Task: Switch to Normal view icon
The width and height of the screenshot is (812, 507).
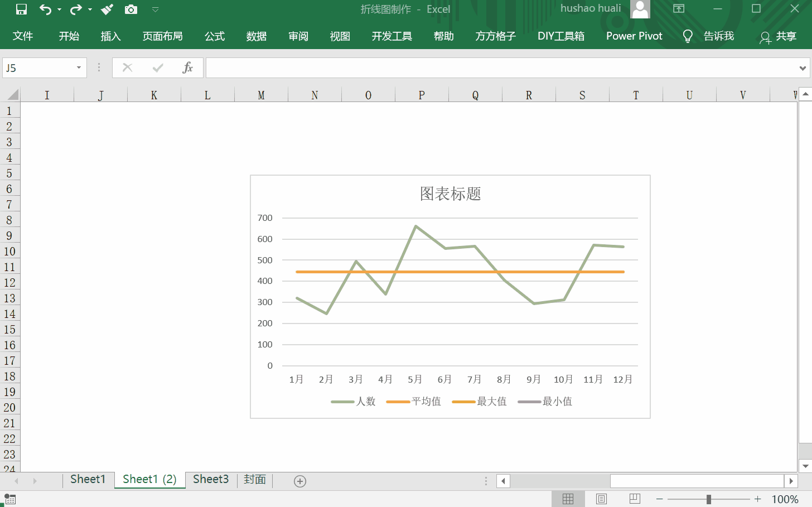Action: 568,499
